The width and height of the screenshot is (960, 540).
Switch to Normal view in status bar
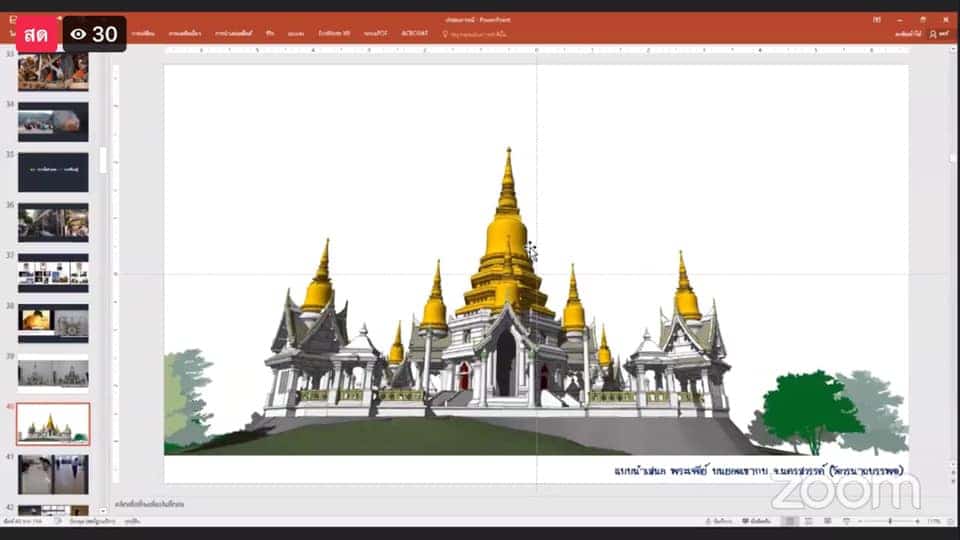[x=790, y=521]
